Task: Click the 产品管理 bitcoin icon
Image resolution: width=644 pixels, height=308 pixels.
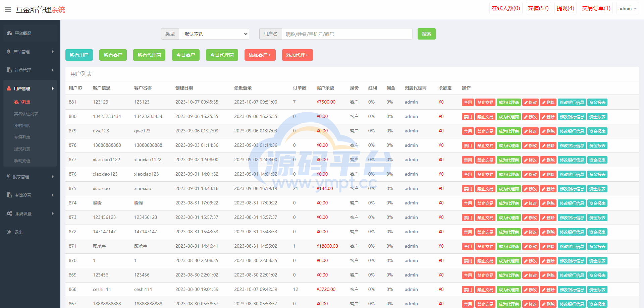Action: (x=9, y=52)
